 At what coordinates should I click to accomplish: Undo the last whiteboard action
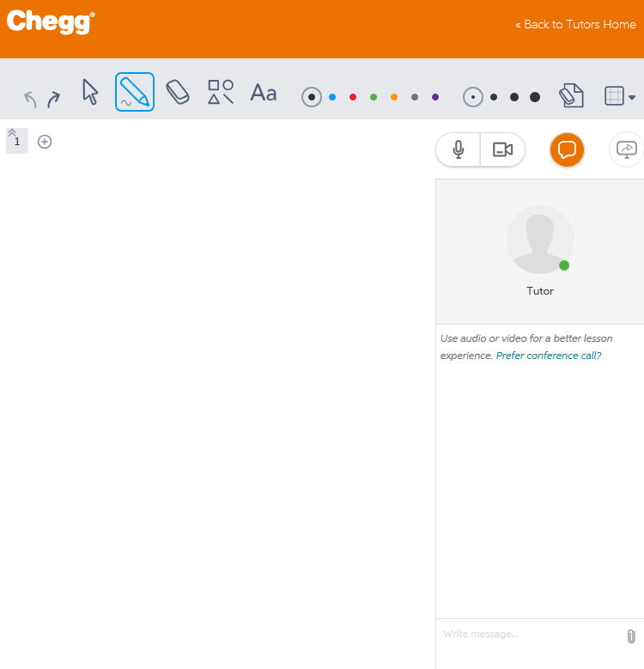[x=30, y=99]
